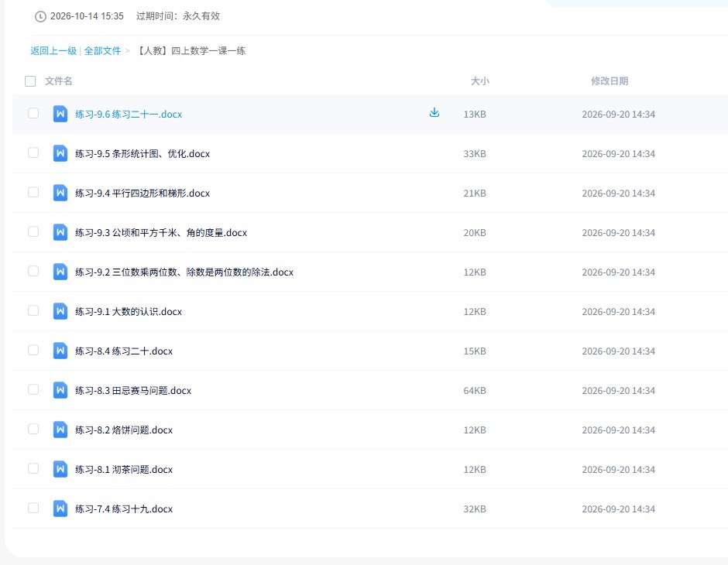Open file 练习-9.6 练习二十一.docx
This screenshot has width=728, height=565.
pyautogui.click(x=129, y=114)
